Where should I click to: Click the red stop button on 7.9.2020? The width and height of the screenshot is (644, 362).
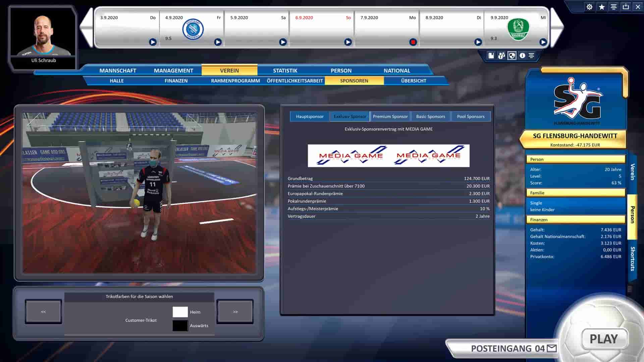pos(413,42)
